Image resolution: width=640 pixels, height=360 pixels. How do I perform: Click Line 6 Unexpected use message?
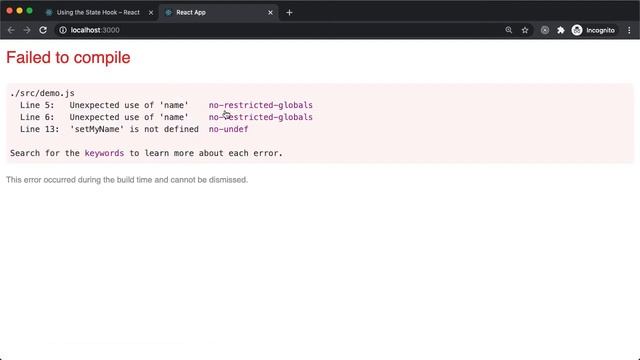pyautogui.click(x=129, y=117)
